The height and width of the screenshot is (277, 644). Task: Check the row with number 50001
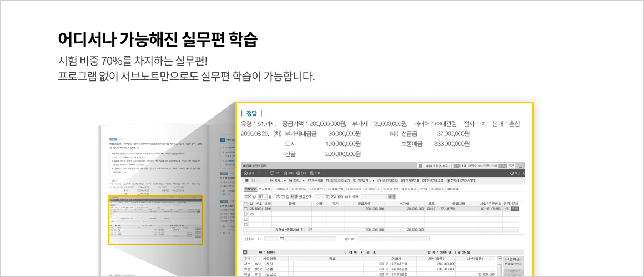click(245, 209)
